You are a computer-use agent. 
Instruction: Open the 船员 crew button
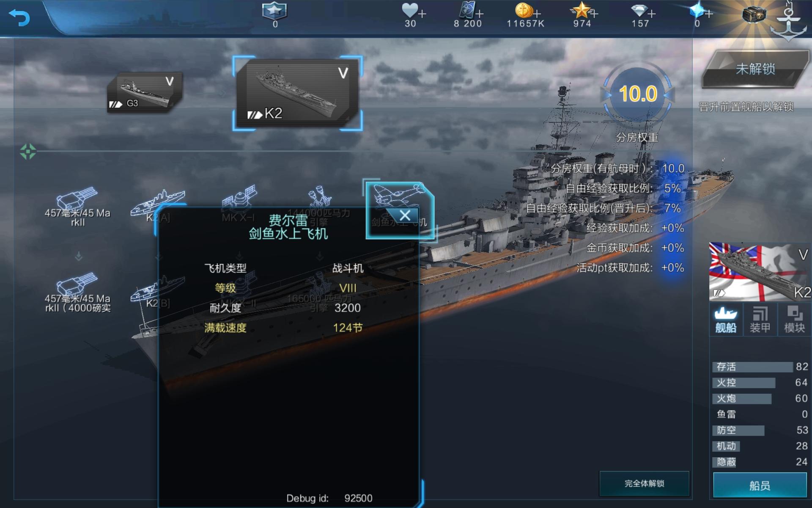(x=760, y=485)
